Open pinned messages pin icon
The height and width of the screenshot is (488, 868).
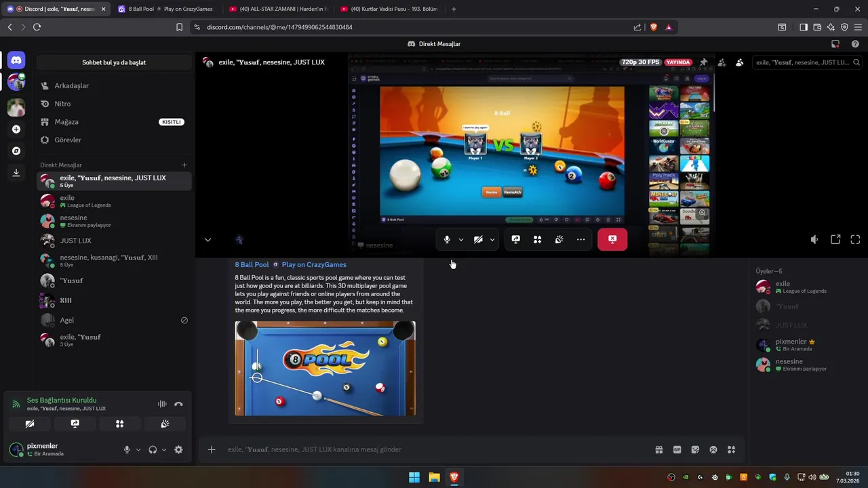pos(703,62)
